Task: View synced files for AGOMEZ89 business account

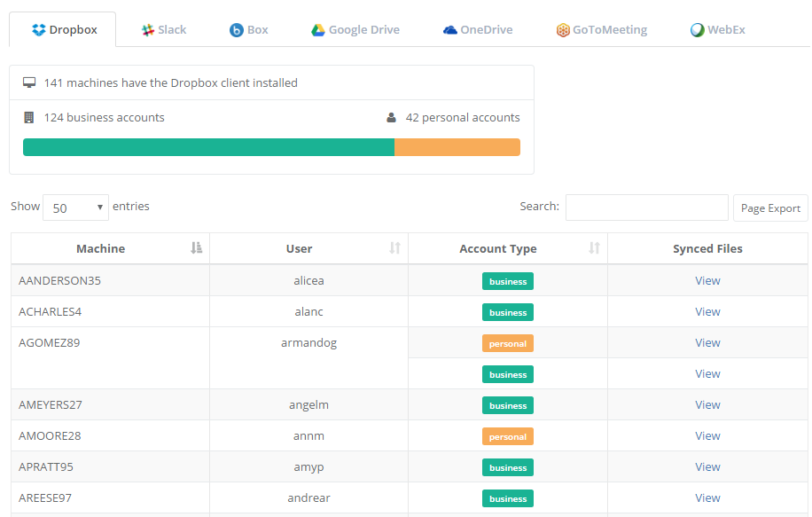Action: pos(707,374)
